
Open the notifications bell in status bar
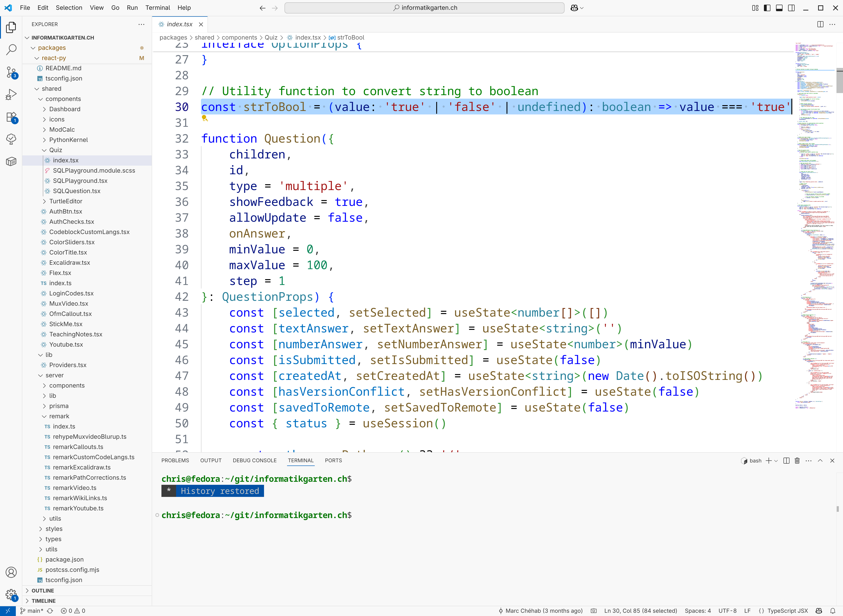pos(833,611)
